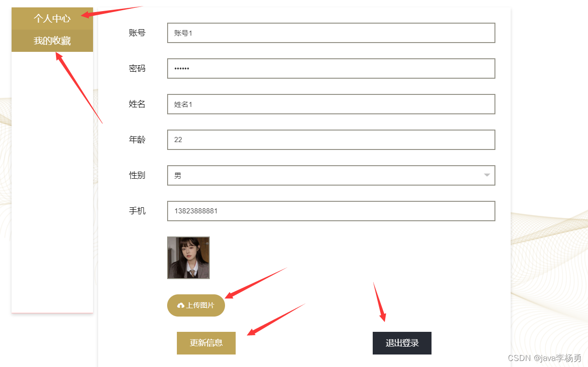Click the cloud upload icon
The height and width of the screenshot is (367, 588).
pyautogui.click(x=181, y=305)
